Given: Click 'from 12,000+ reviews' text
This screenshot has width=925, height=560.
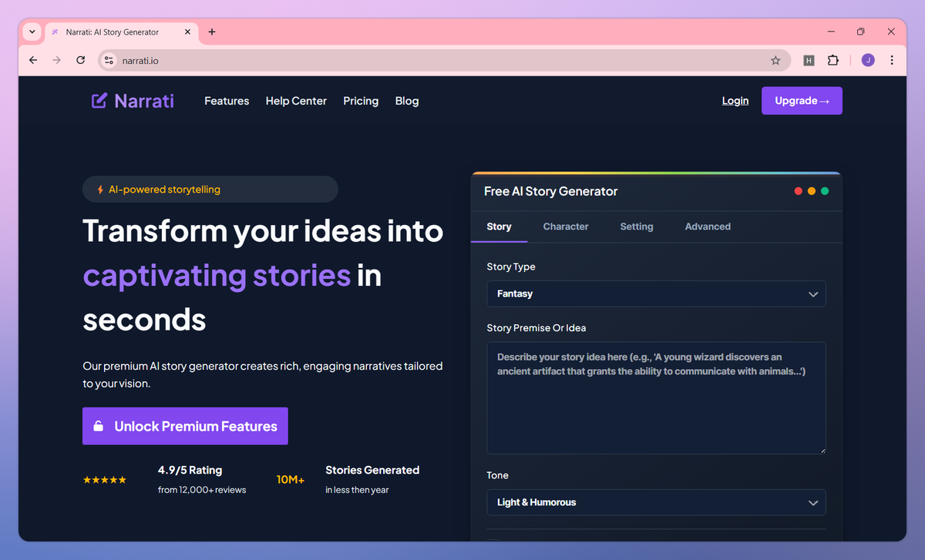Looking at the screenshot, I should point(202,490).
